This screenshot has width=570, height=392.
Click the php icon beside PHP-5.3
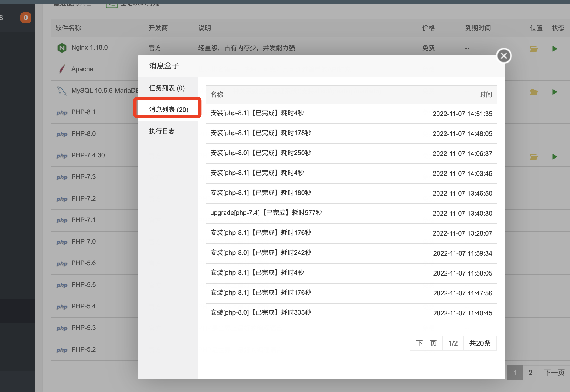62,328
